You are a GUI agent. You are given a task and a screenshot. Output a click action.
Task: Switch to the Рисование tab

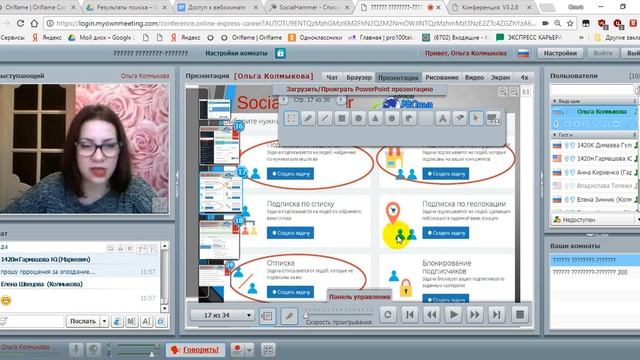point(442,77)
